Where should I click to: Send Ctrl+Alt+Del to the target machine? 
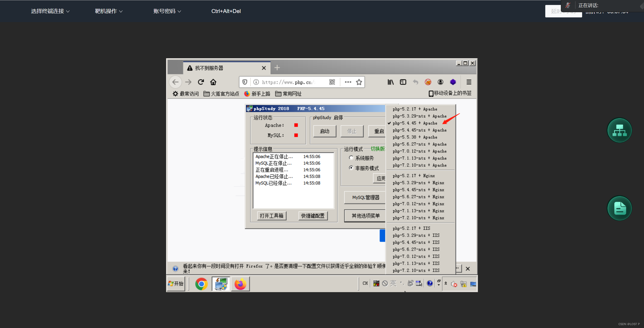coord(226,11)
